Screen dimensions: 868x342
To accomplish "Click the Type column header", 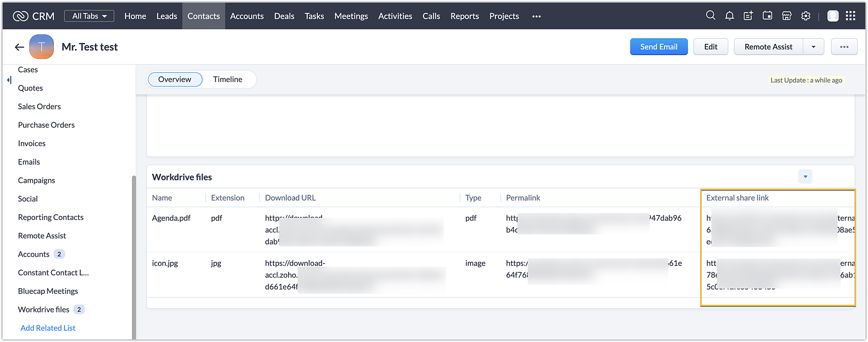I will pos(473,198).
